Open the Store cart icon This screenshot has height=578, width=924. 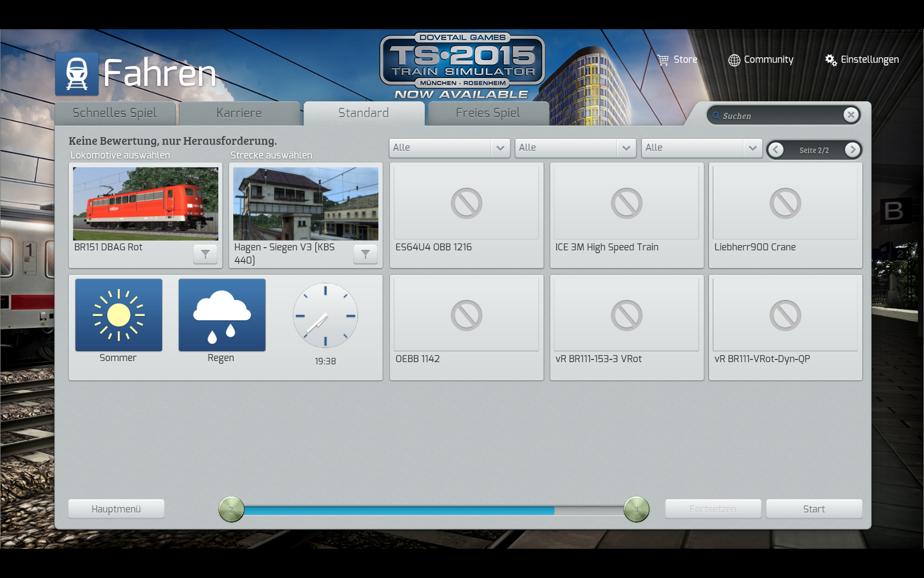663,59
